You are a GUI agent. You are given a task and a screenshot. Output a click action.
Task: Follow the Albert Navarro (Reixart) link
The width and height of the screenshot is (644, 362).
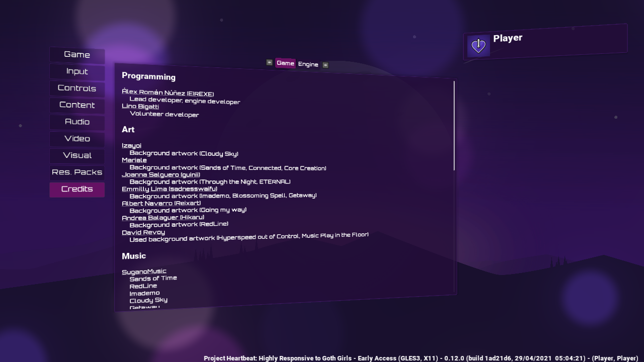coord(161,203)
